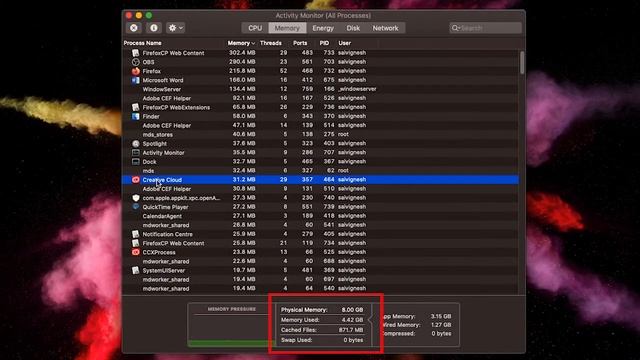Image resolution: width=640 pixels, height=360 pixels.
Task: Click the Swap Used 0 bytes value
Action: pyautogui.click(x=353, y=340)
